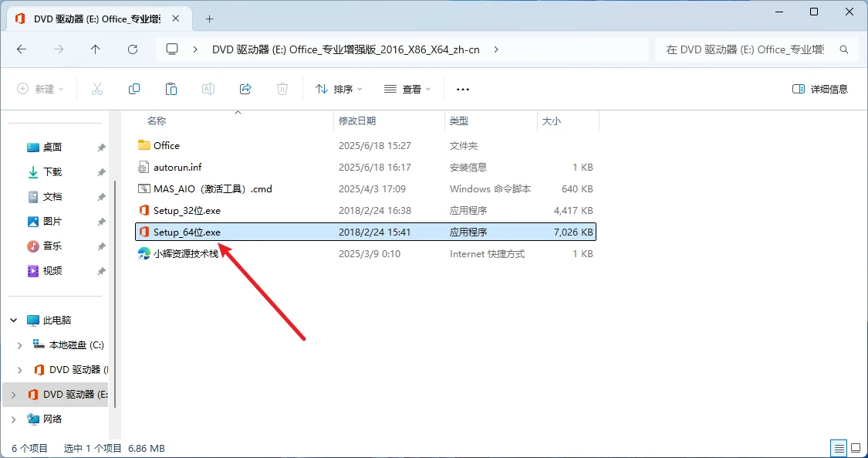Sort by the 修改日期 column header
Image resolution: width=868 pixels, height=458 pixels.
[x=357, y=120]
